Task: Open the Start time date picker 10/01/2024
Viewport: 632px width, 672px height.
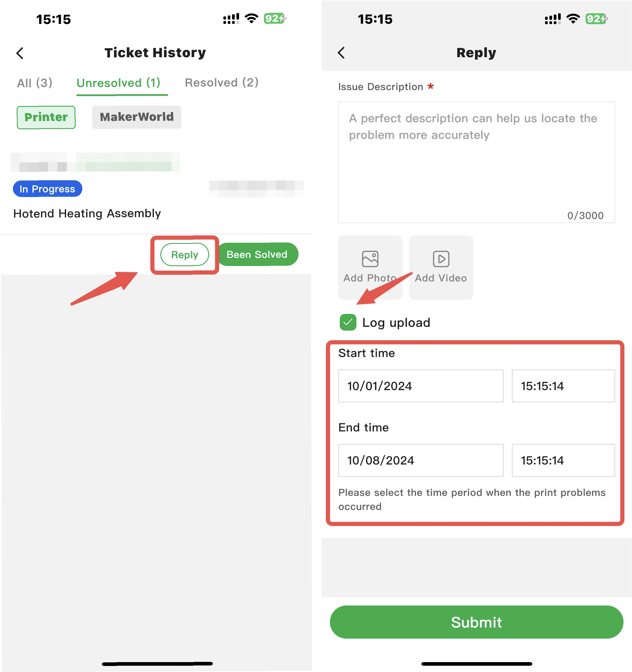Action: pos(421,386)
